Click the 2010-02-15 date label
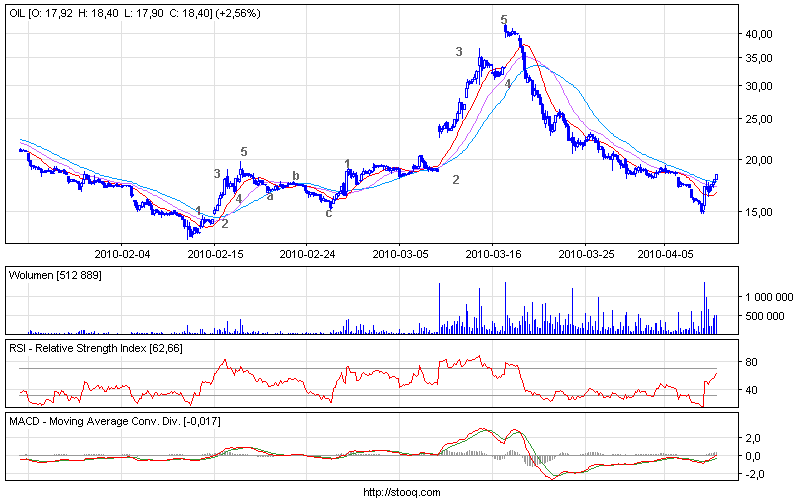Image resolution: width=800 pixels, height=500 pixels. (x=217, y=255)
